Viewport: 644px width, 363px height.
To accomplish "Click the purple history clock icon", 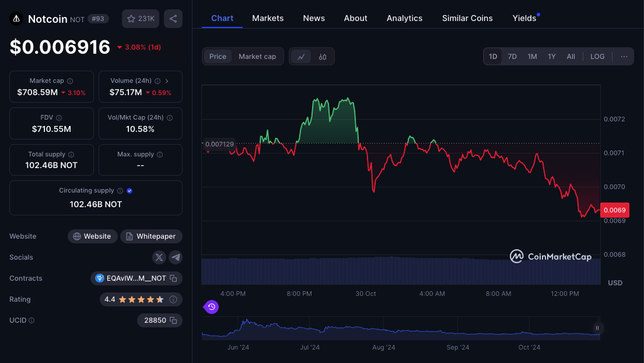I will (x=212, y=306).
